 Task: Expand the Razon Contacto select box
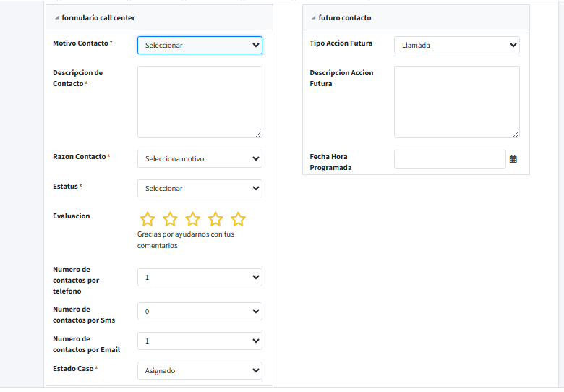pyautogui.click(x=200, y=159)
